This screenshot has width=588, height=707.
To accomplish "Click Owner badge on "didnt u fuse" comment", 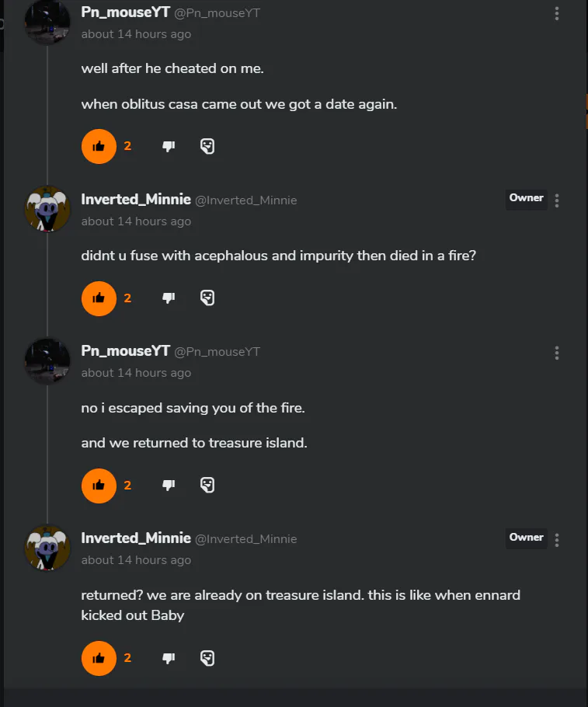I will (526, 198).
